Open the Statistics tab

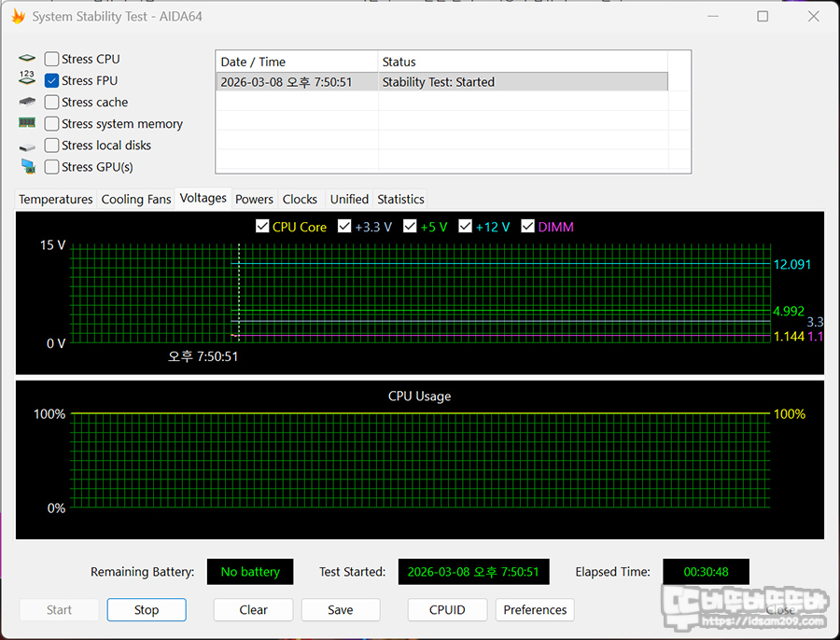point(400,200)
